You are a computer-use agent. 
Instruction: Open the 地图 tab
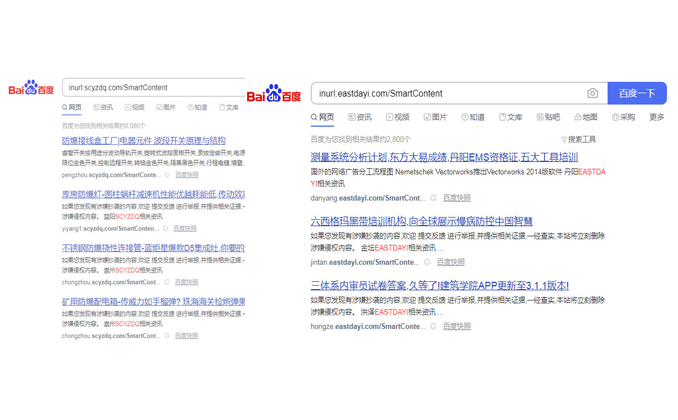[x=585, y=117]
